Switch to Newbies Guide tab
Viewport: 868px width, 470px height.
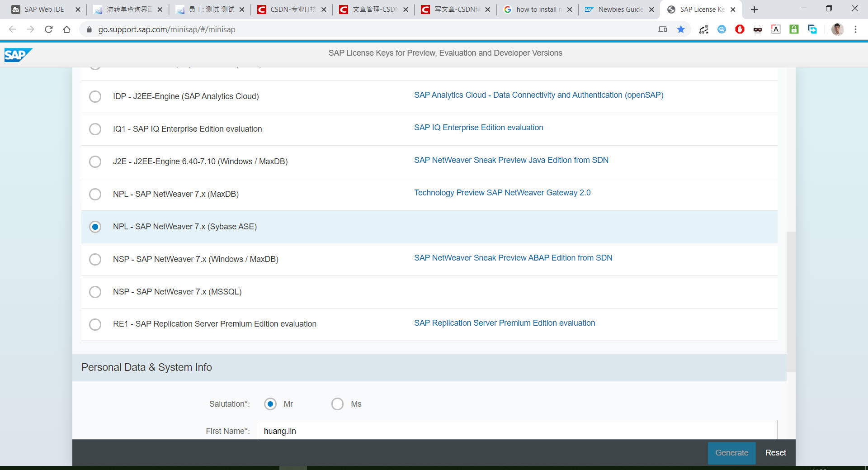click(x=620, y=9)
